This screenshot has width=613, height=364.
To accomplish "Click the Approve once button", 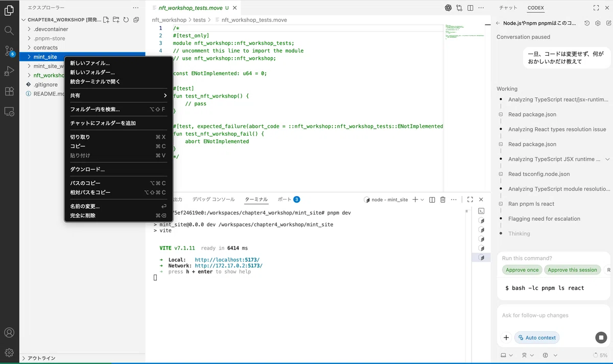I will pos(522,270).
